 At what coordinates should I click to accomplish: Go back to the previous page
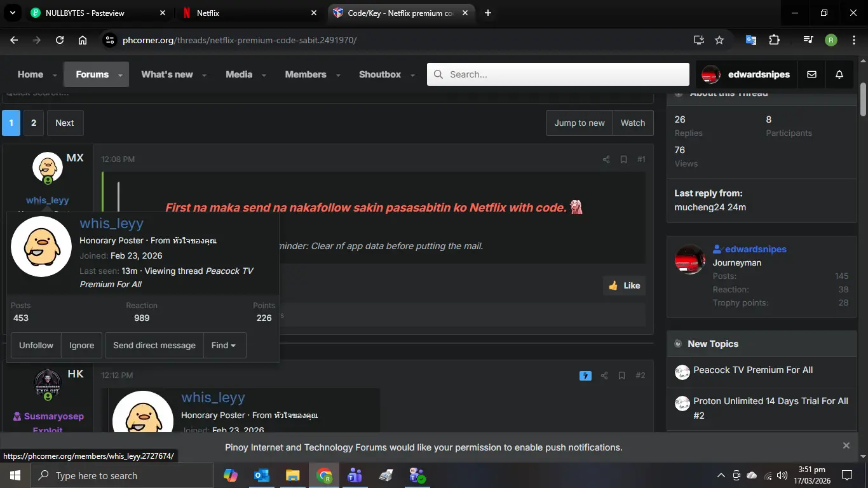pyautogui.click(x=14, y=40)
